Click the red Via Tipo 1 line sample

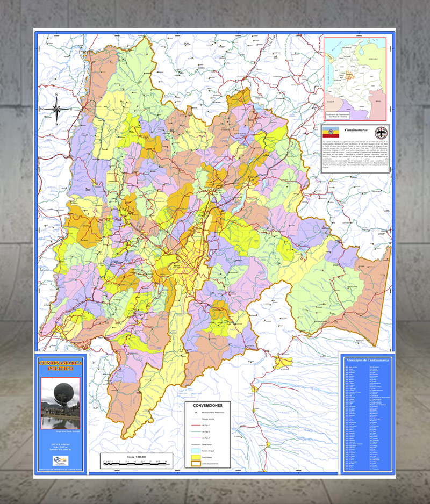click(196, 425)
